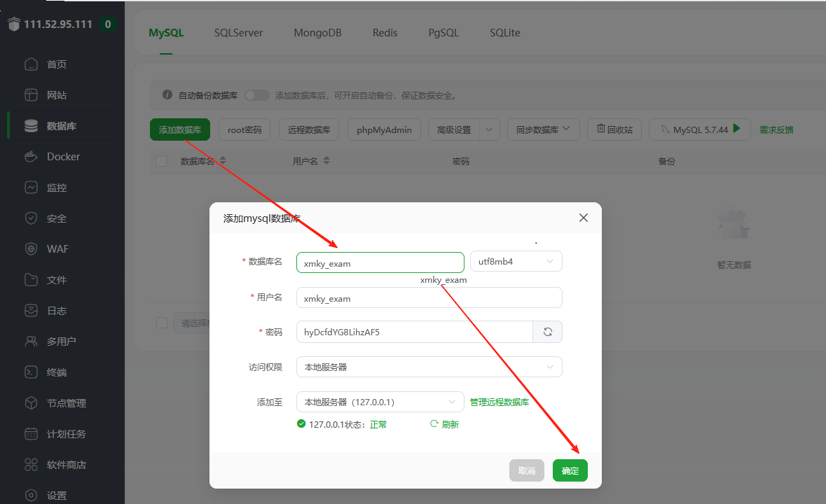Image resolution: width=826 pixels, height=504 pixels.
Task: Tick the checkbox beside 请选择
Action: click(161, 323)
